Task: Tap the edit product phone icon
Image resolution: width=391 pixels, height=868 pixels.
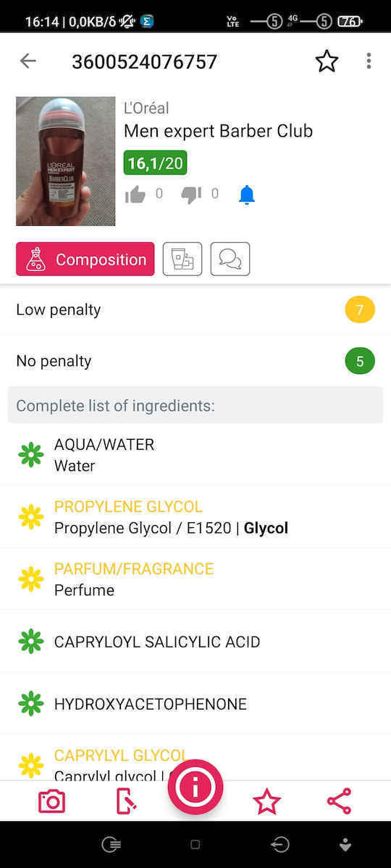Action: [x=126, y=801]
